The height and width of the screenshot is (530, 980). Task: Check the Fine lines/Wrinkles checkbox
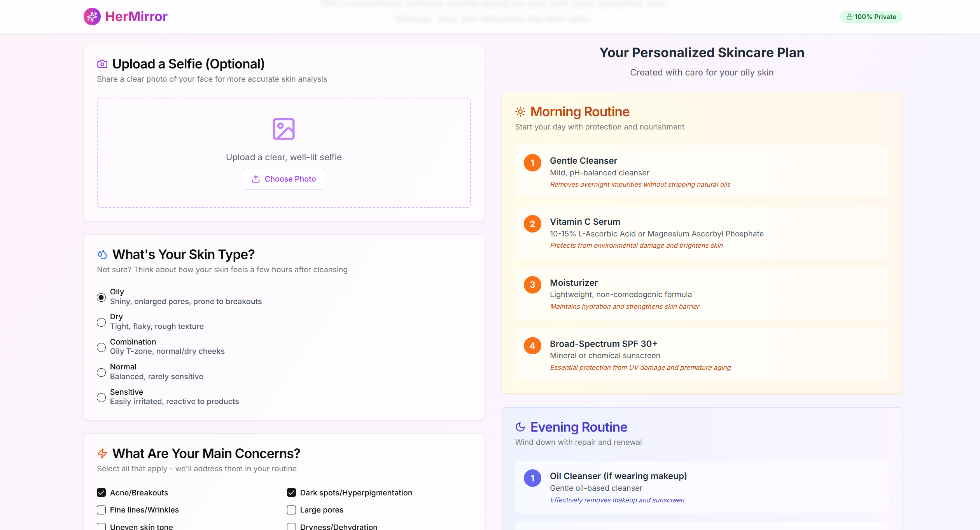click(x=101, y=510)
